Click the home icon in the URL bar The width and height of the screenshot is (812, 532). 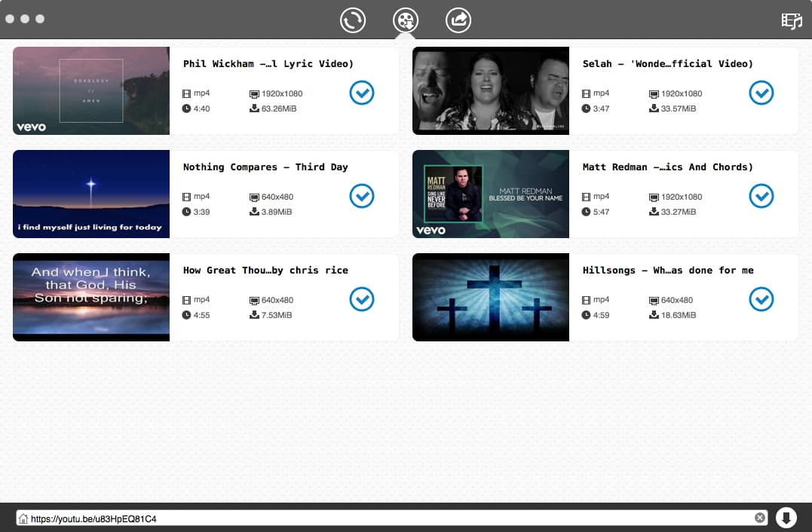click(23, 518)
